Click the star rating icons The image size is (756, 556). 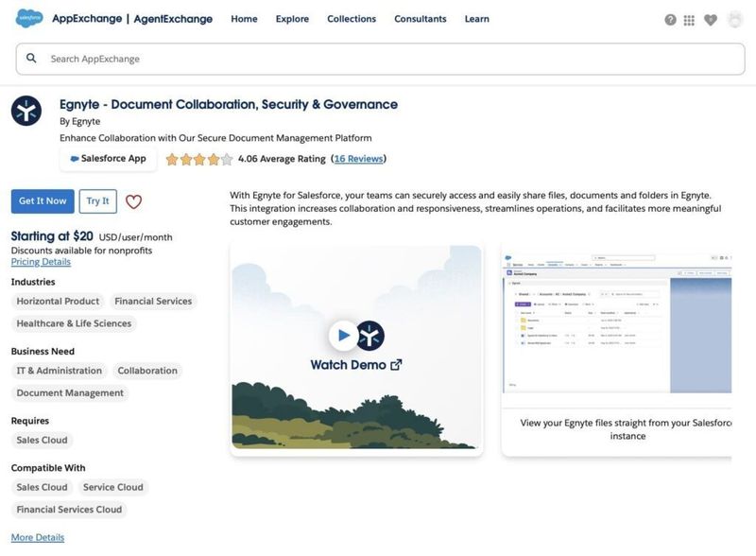click(199, 159)
